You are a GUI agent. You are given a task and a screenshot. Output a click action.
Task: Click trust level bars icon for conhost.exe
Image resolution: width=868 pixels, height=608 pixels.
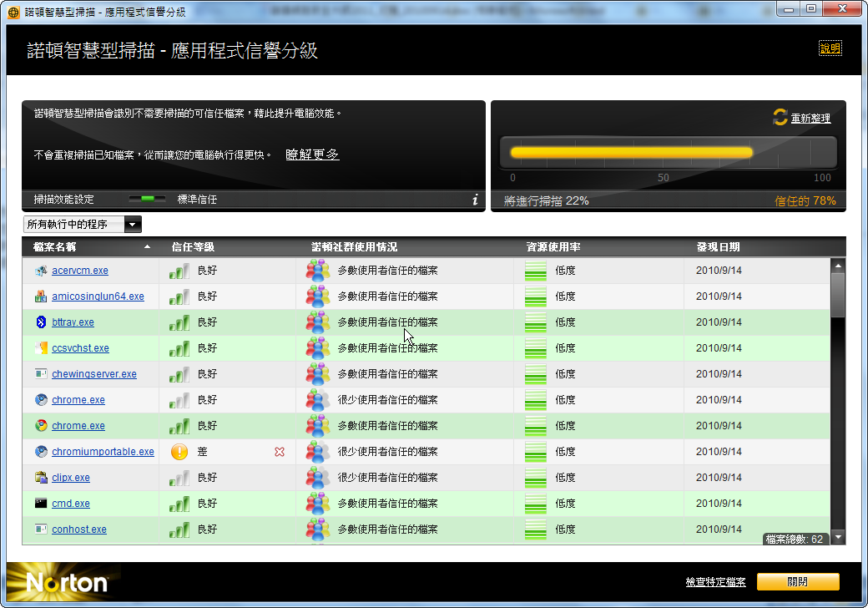(x=179, y=529)
